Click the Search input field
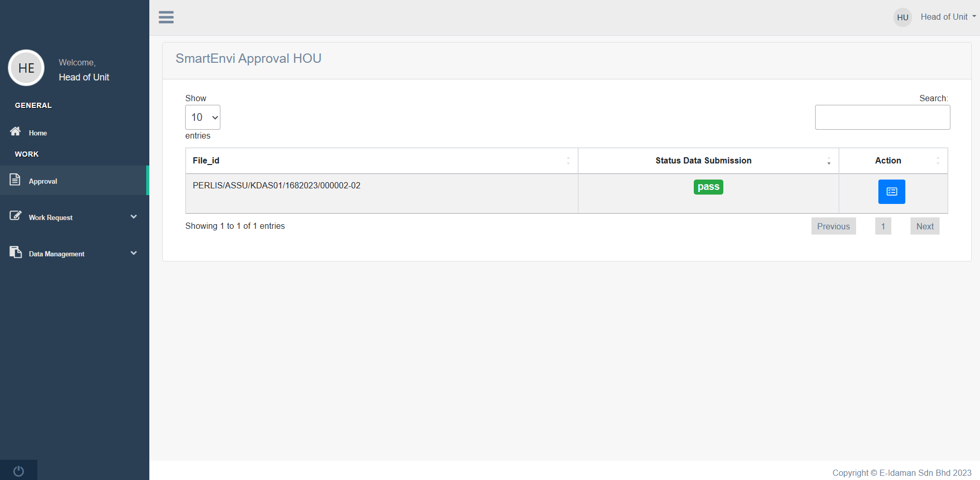This screenshot has height=480, width=980. click(x=882, y=117)
